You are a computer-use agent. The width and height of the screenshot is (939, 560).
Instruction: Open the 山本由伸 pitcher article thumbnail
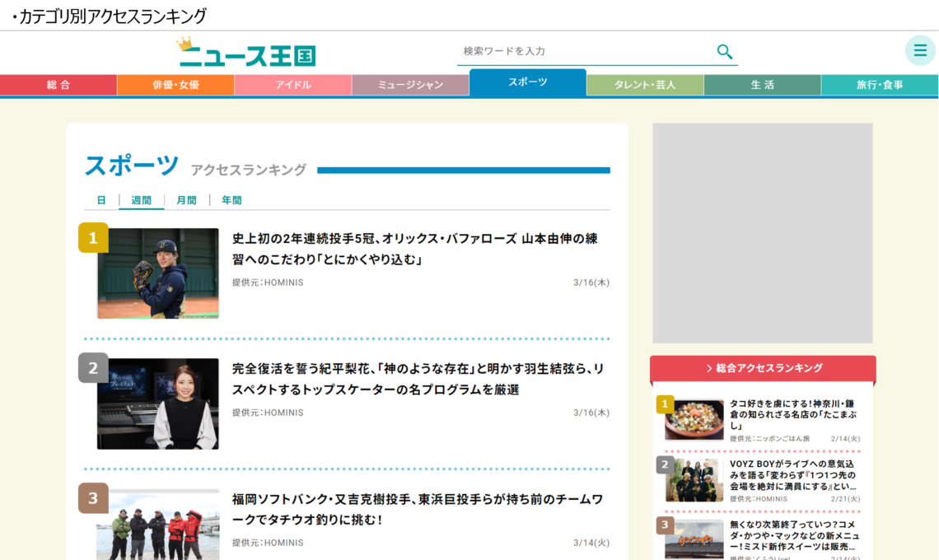[158, 273]
